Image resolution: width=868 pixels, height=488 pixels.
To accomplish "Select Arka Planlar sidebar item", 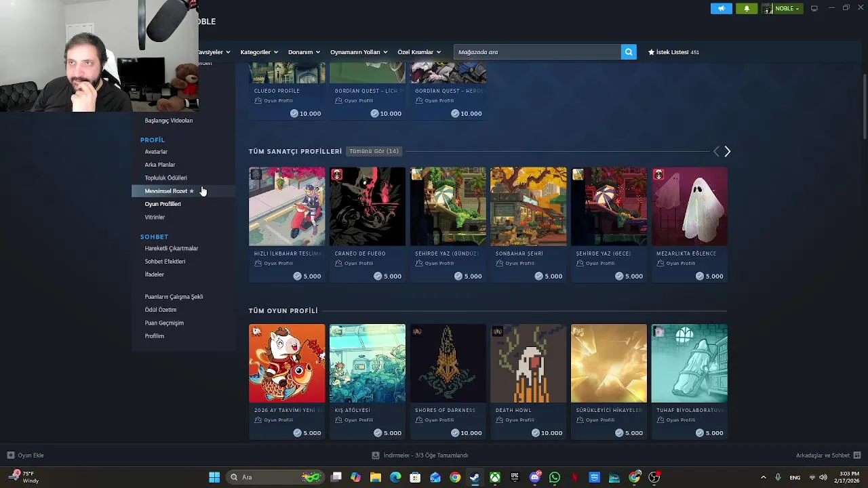I will coord(160,165).
